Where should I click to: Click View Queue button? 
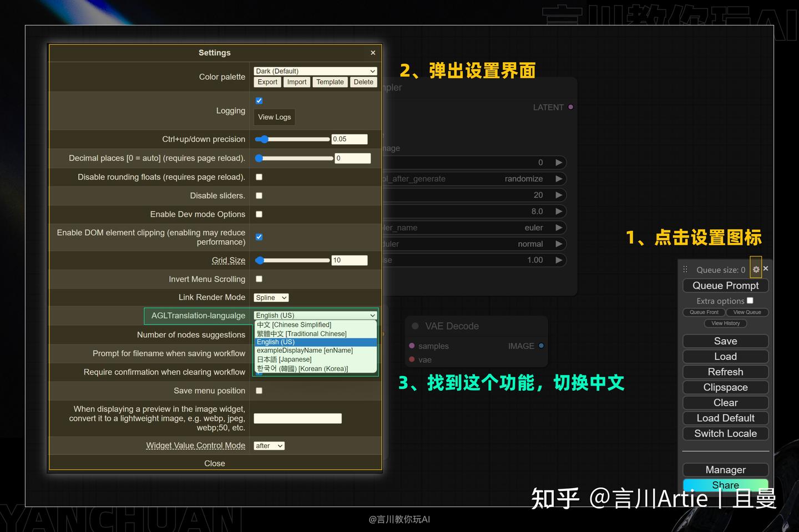(747, 312)
